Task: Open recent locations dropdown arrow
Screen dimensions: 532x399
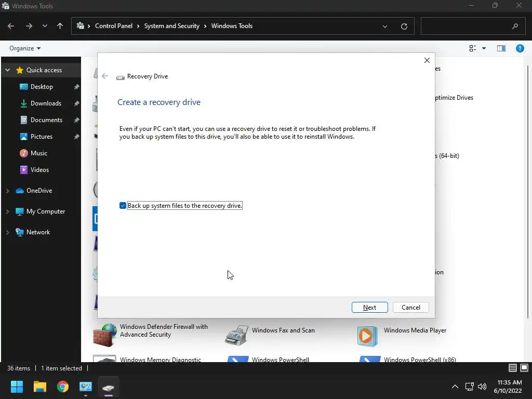Action: click(x=45, y=26)
